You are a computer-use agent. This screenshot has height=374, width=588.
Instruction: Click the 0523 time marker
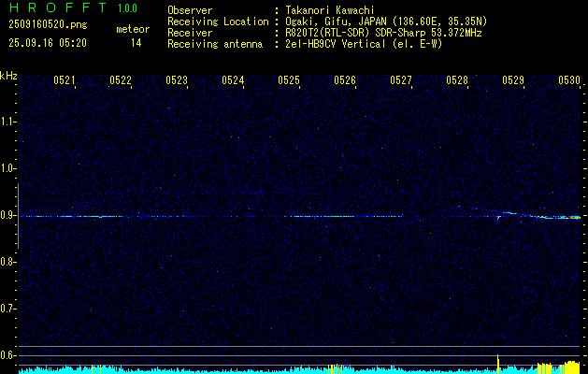click(x=177, y=79)
